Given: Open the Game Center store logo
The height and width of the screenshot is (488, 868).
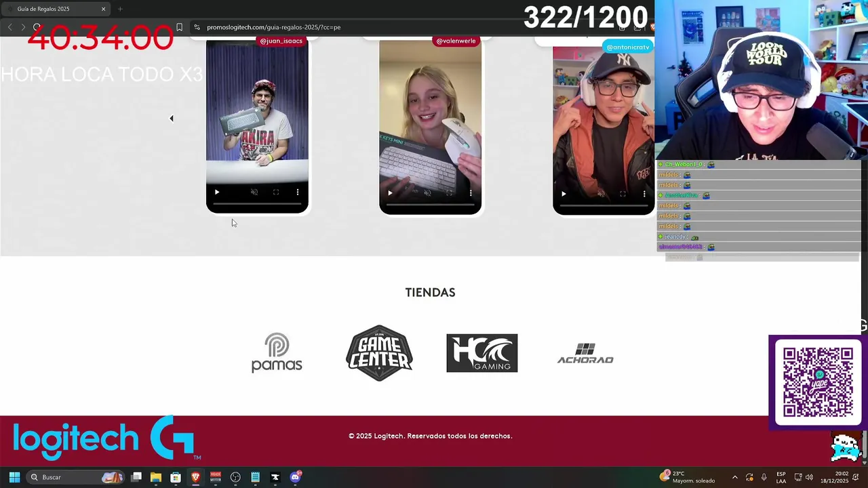Looking at the screenshot, I should 379,352.
